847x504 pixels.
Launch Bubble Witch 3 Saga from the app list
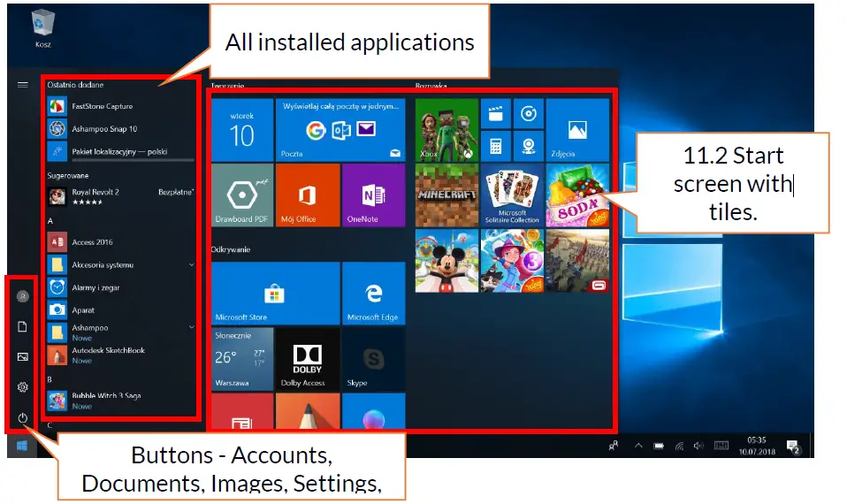120,401
